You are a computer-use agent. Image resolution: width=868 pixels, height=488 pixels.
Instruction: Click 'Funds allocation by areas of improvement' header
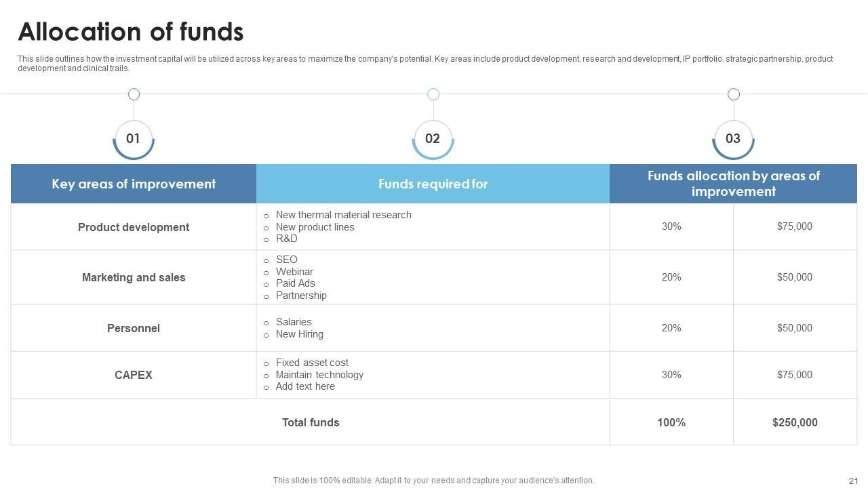733,184
